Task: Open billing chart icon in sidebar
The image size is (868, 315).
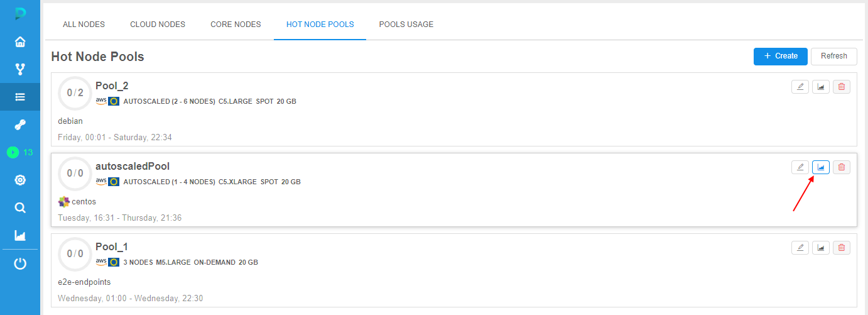Action: (20, 236)
